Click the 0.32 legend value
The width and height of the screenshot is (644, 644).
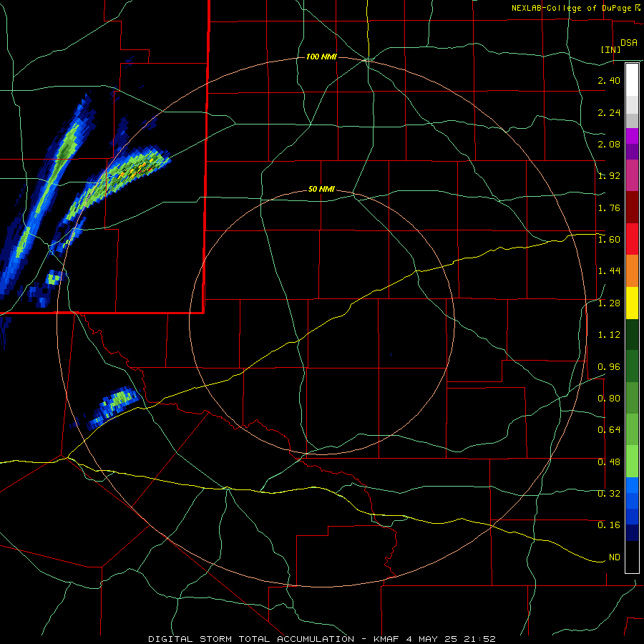click(609, 494)
